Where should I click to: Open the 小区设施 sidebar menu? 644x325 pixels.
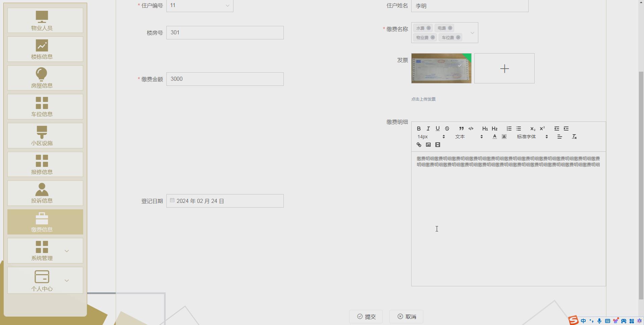tap(45, 136)
